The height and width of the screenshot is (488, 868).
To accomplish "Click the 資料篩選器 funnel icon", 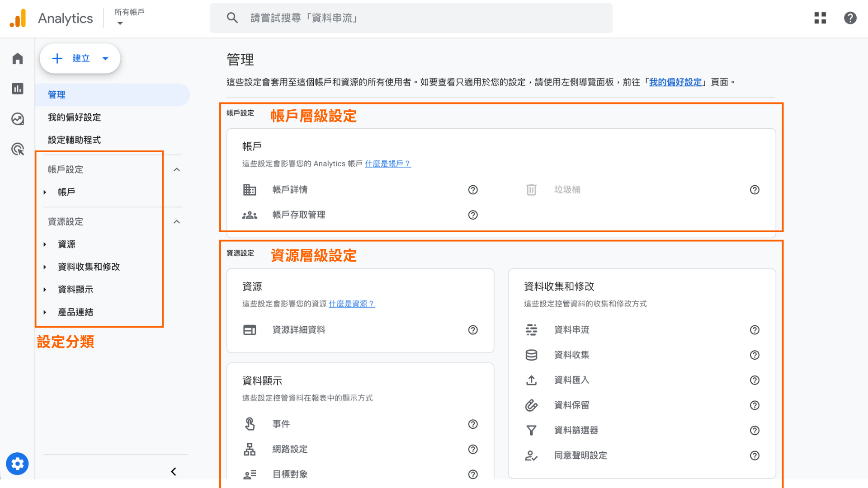I will click(x=532, y=430).
